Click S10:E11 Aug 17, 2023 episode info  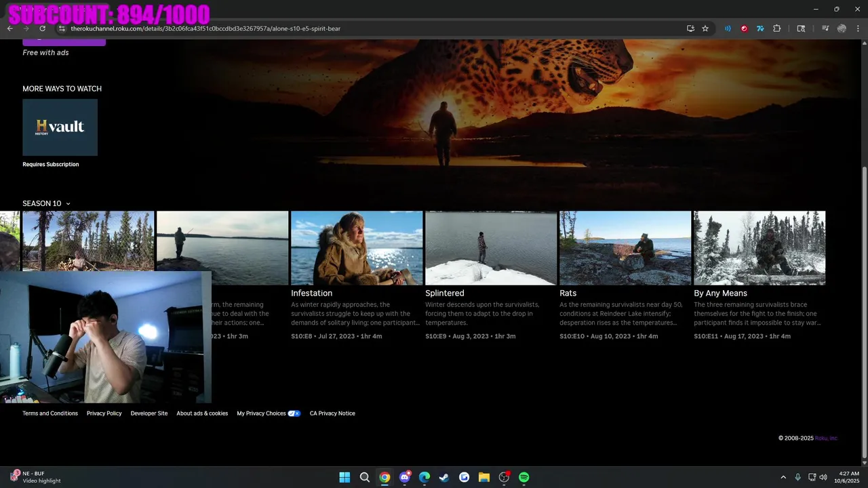742,336
